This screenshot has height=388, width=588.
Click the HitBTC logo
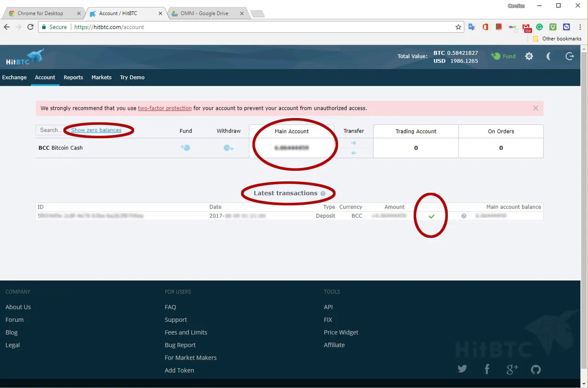click(x=25, y=57)
